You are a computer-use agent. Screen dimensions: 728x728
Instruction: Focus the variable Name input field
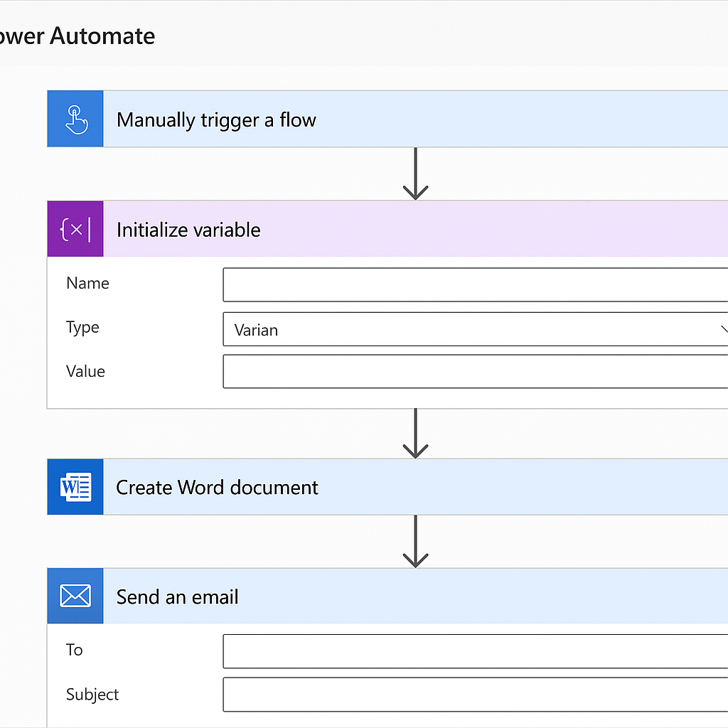click(x=475, y=285)
